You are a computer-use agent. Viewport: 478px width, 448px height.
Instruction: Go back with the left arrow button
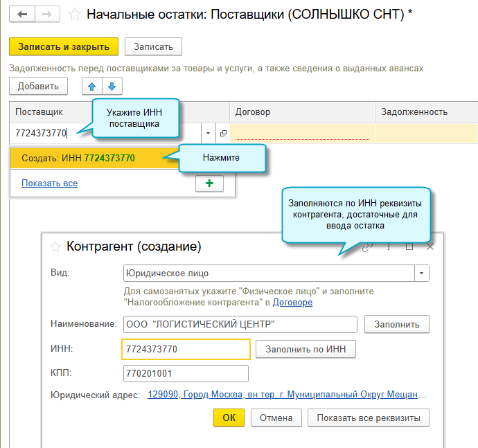point(22,14)
